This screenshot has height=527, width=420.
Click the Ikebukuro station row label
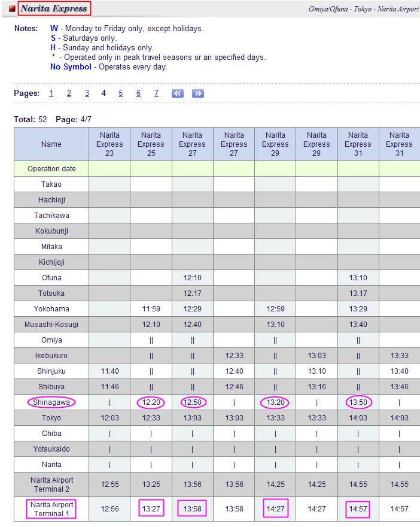point(51,356)
